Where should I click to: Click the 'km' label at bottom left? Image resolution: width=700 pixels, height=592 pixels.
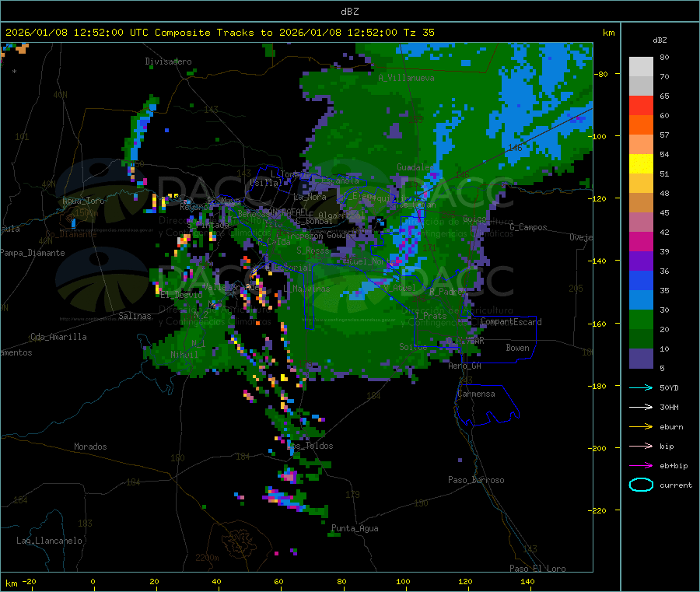(11, 583)
